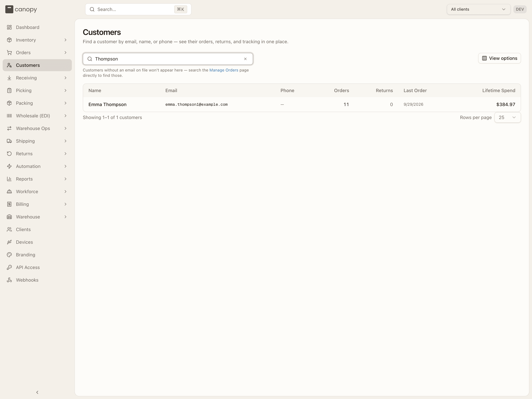Click the Automation lightning bolt icon
This screenshot has height=399, width=532.
(x=9, y=166)
